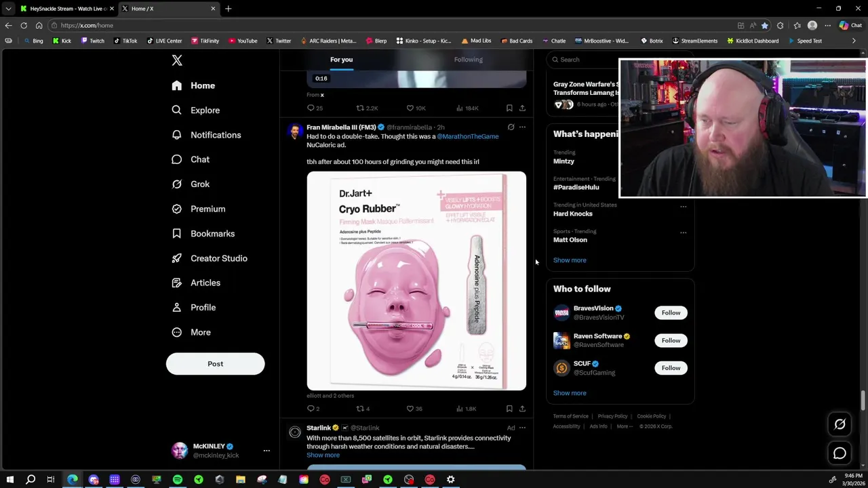Screen dimensions: 868x488
Task: Open Starlink profile avatar
Action: click(295, 432)
